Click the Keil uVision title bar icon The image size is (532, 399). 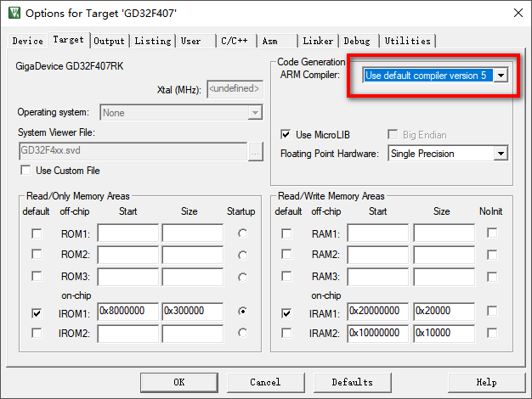coord(14,13)
